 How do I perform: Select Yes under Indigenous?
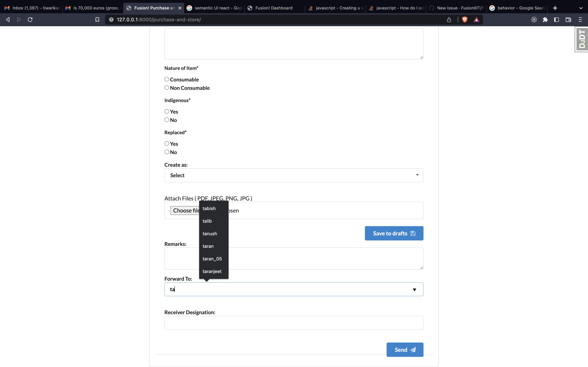click(x=167, y=111)
